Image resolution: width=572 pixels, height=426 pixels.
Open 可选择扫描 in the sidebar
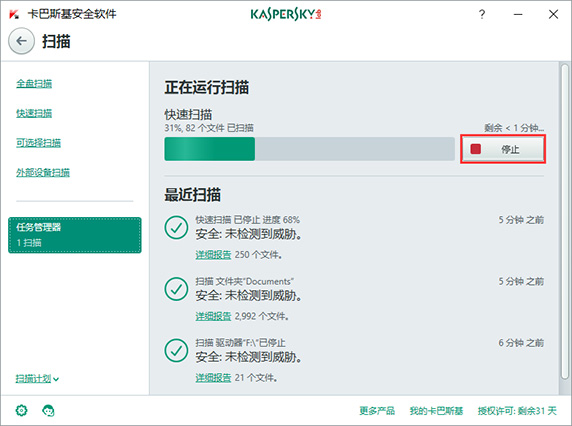38,143
